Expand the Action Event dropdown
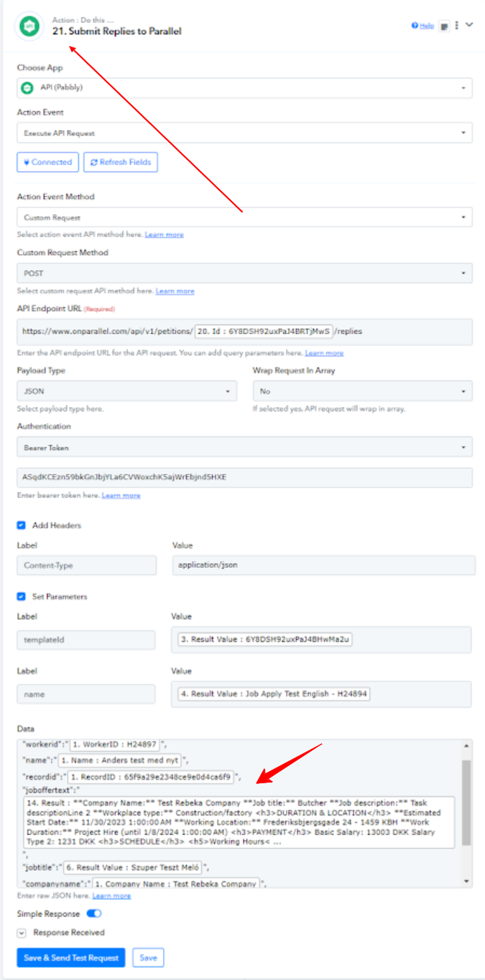This screenshot has width=485, height=980. (x=244, y=133)
